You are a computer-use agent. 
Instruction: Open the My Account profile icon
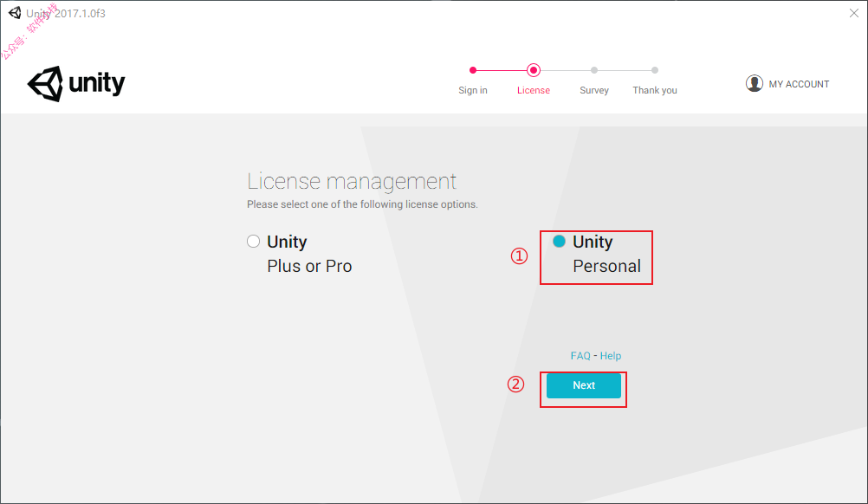pos(754,83)
